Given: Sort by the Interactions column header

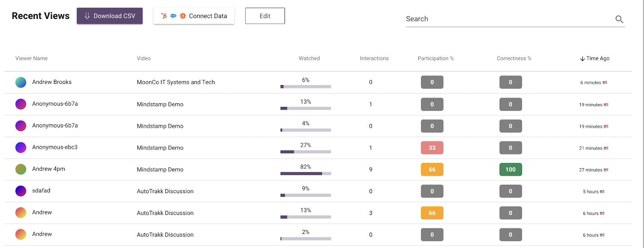Looking at the screenshot, I should pyautogui.click(x=374, y=58).
